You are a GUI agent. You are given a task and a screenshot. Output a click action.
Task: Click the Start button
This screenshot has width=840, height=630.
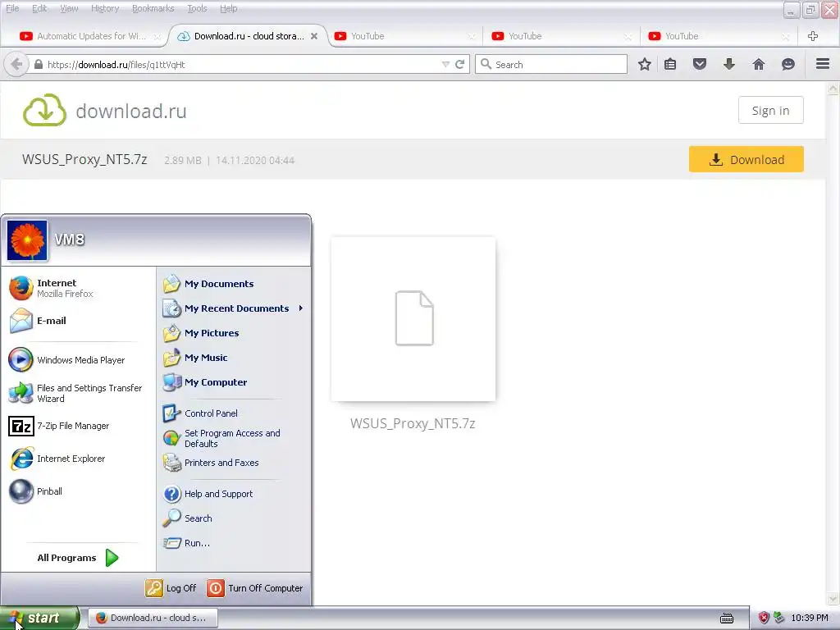click(39, 619)
